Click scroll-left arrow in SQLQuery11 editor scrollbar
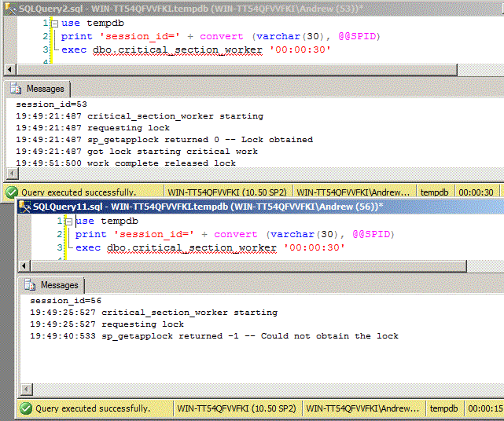504x421 pixels. coord(24,265)
